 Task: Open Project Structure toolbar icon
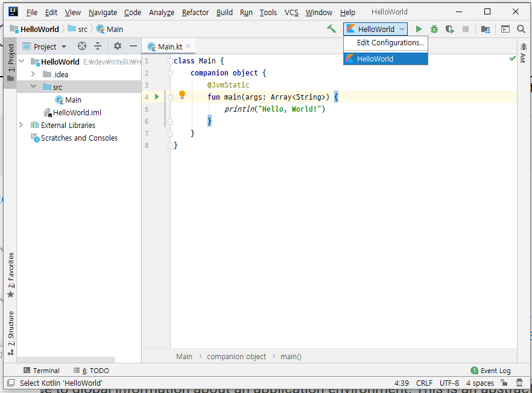click(486, 29)
